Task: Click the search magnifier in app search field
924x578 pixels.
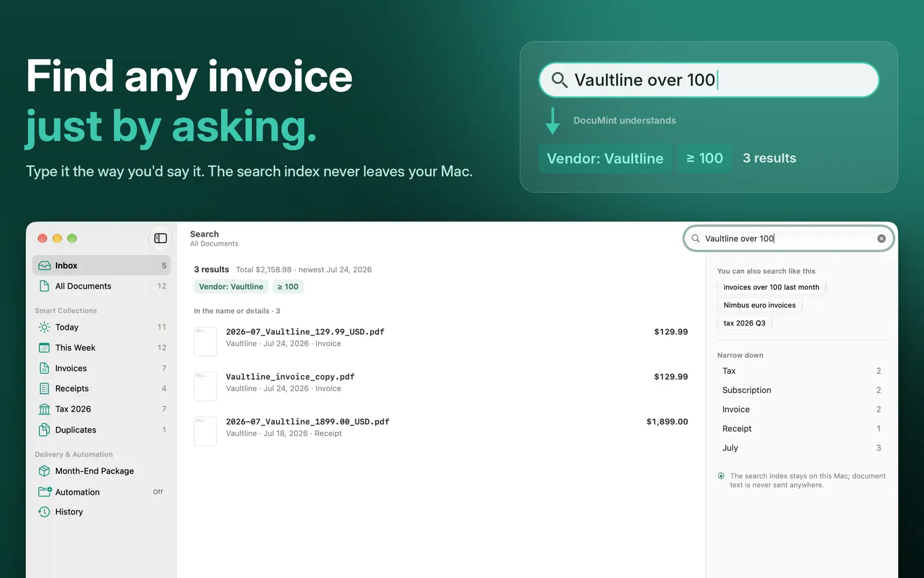Action: coord(696,239)
